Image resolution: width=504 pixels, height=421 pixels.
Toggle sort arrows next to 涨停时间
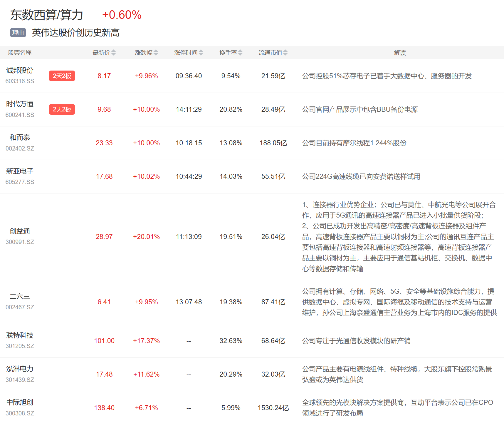point(201,53)
